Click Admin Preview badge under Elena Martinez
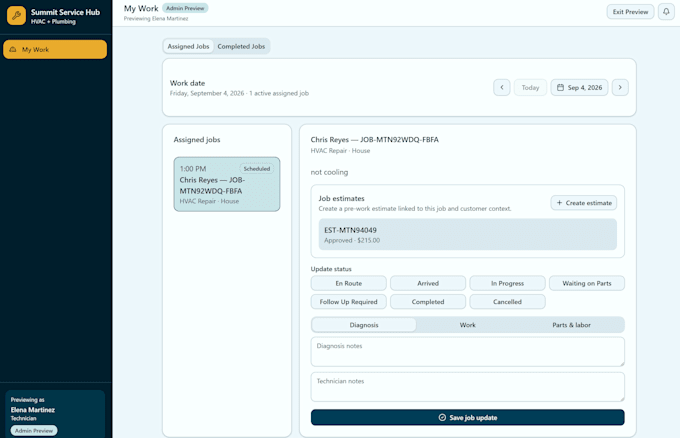 coord(34,431)
